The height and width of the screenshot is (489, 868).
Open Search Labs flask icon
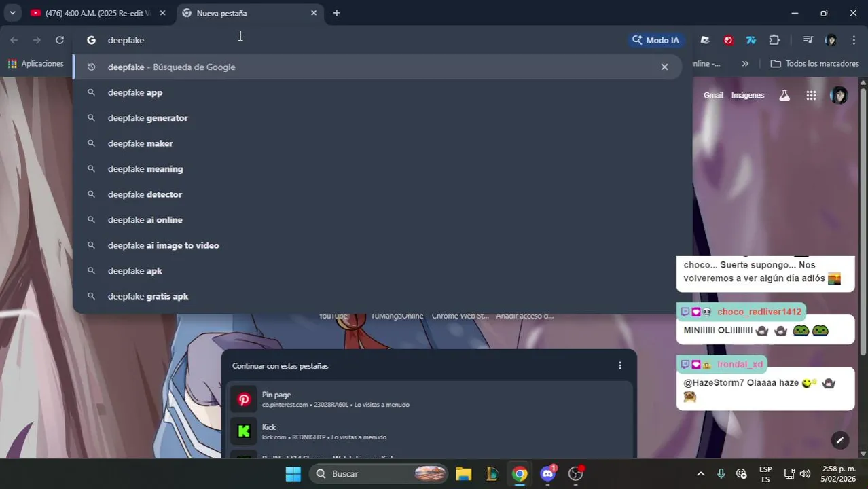coord(784,95)
